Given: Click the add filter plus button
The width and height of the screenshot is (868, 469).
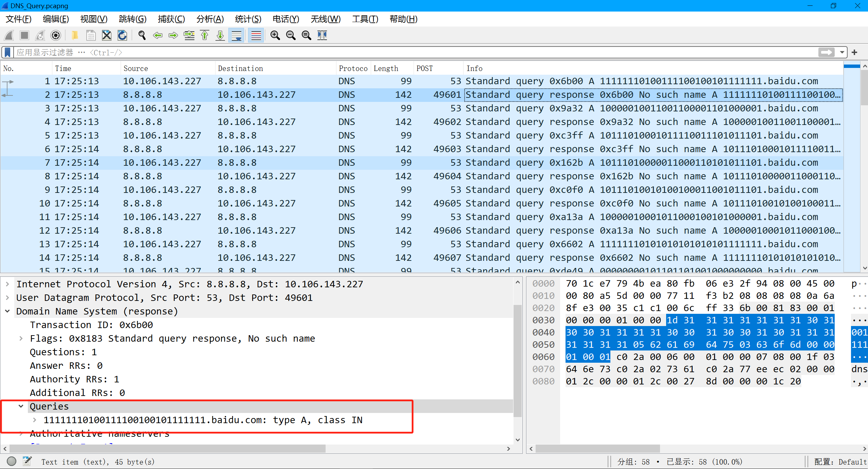Looking at the screenshot, I should click(854, 52).
